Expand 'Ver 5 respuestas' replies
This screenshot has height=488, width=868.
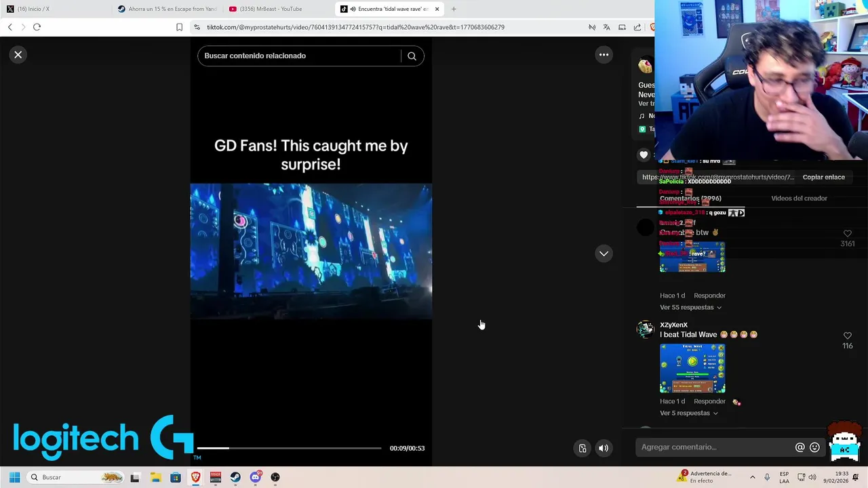pyautogui.click(x=688, y=413)
